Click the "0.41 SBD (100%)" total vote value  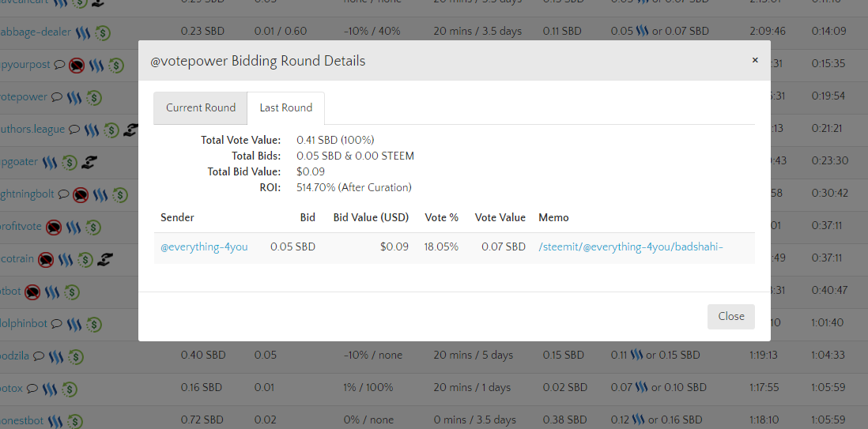point(335,140)
